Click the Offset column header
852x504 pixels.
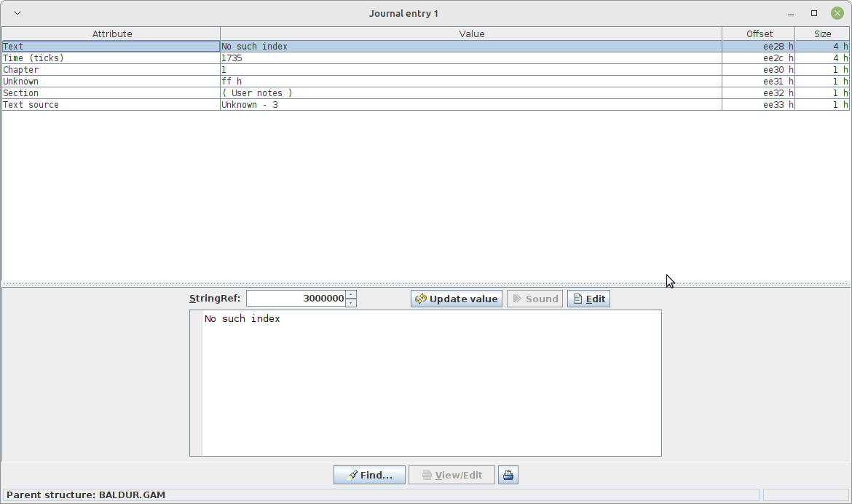coord(759,34)
